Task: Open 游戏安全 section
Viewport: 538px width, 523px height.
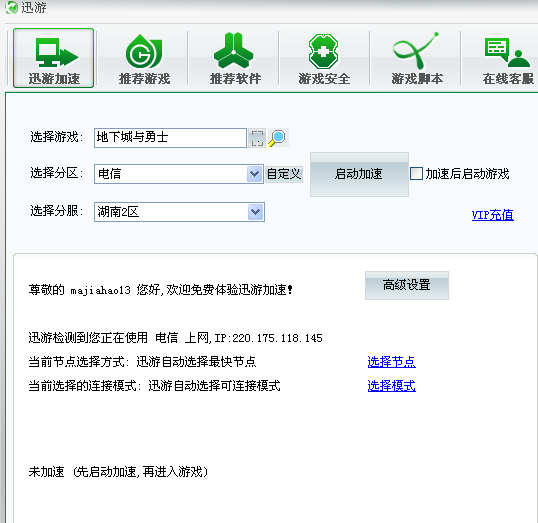Action: coord(324,59)
